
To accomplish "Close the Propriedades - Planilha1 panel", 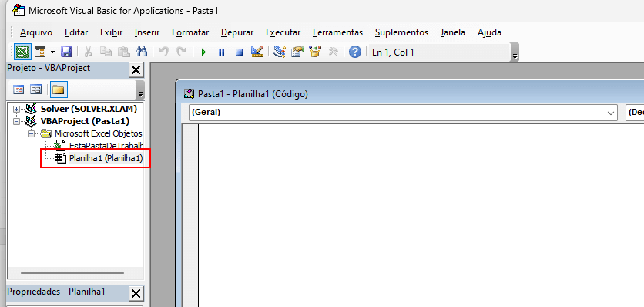I will [136, 294].
